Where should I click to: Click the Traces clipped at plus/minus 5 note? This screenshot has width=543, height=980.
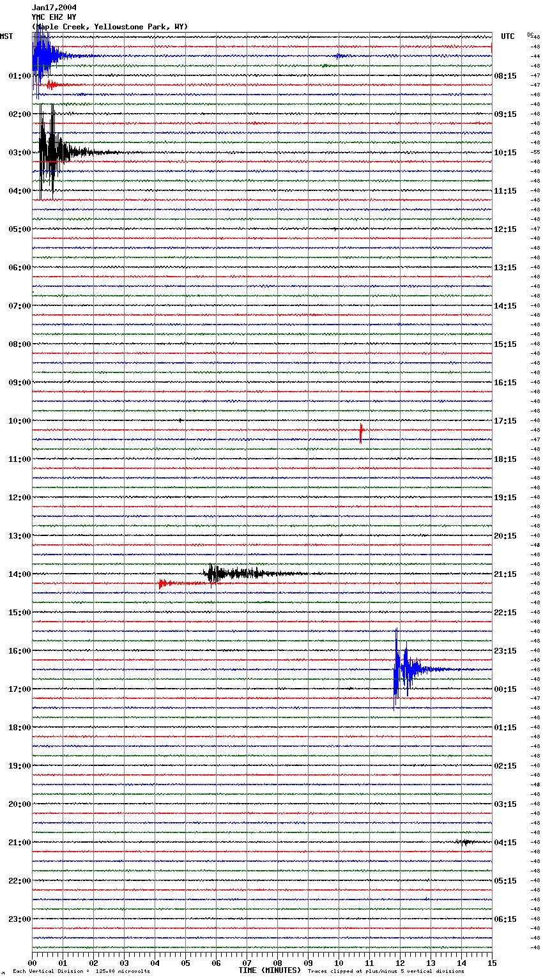(386, 971)
